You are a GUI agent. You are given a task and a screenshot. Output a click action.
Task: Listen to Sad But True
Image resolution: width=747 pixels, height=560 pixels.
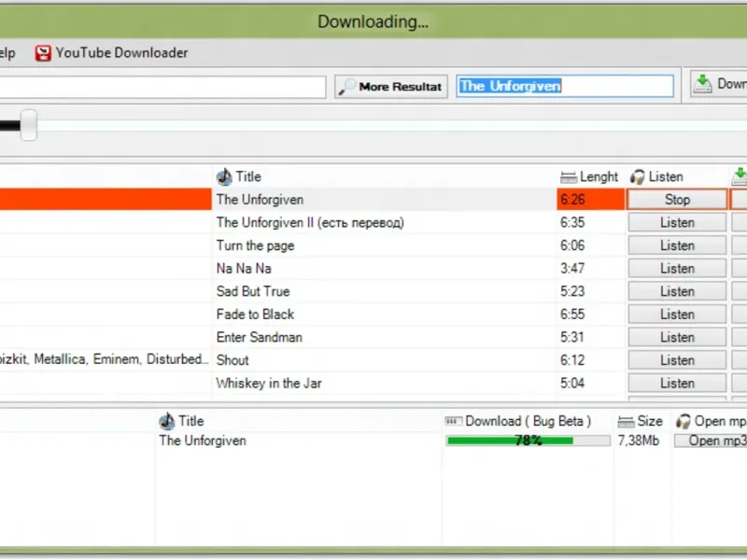pos(677,291)
